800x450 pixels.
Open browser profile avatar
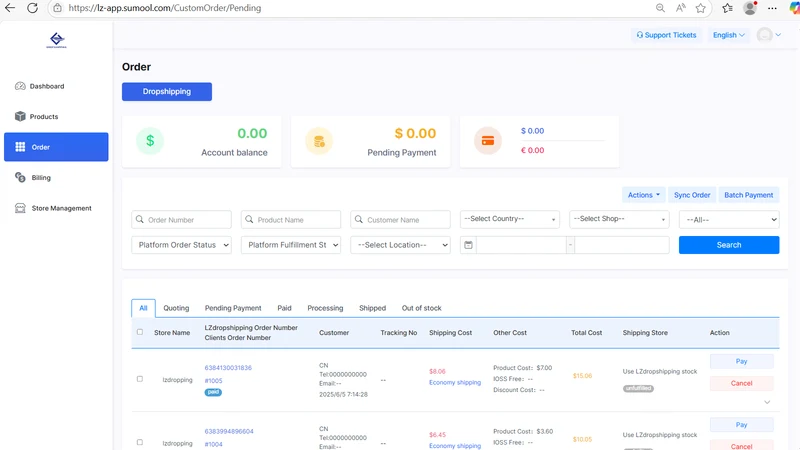point(750,8)
